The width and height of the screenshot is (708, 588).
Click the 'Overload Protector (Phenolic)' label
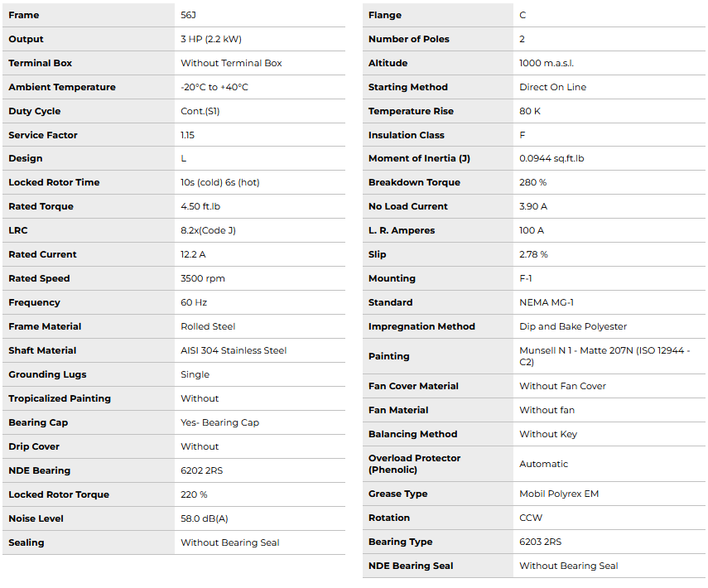(414, 464)
